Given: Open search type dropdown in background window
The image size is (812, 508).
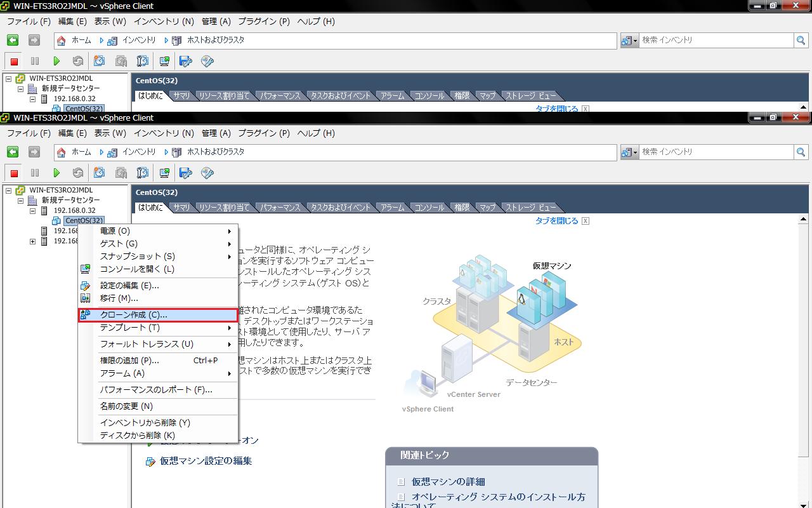Looking at the screenshot, I should coord(629,40).
